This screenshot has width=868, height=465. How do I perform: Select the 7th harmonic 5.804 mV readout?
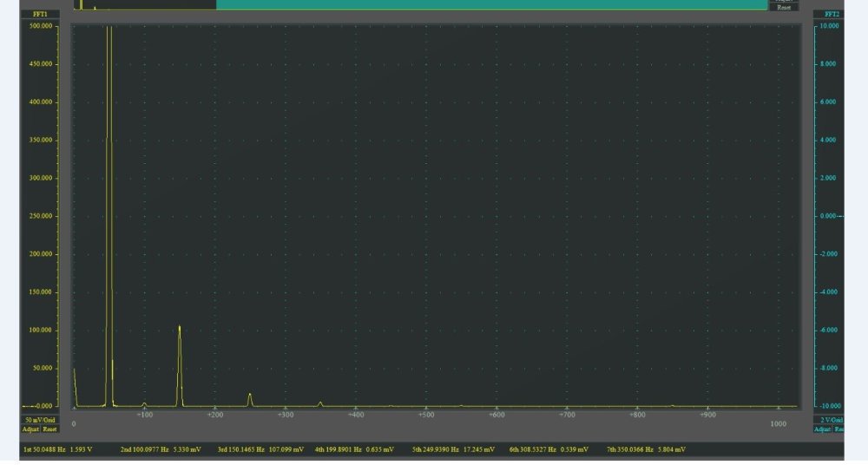click(x=646, y=449)
